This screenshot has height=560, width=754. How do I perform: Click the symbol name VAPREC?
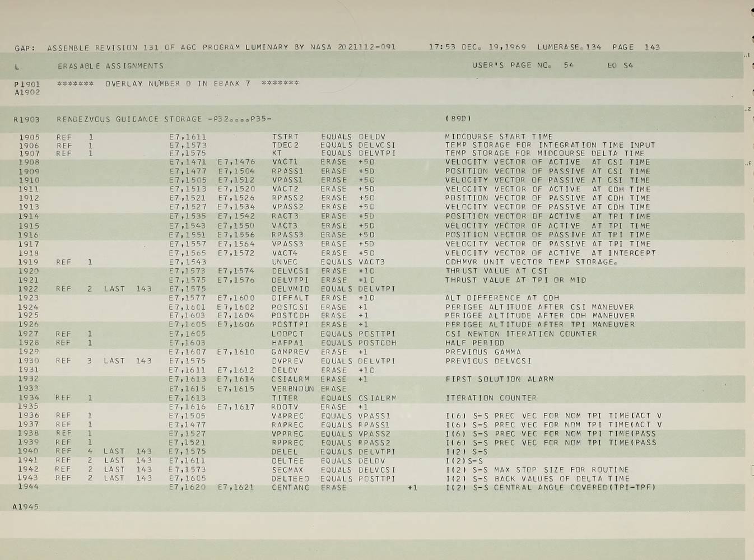(288, 416)
